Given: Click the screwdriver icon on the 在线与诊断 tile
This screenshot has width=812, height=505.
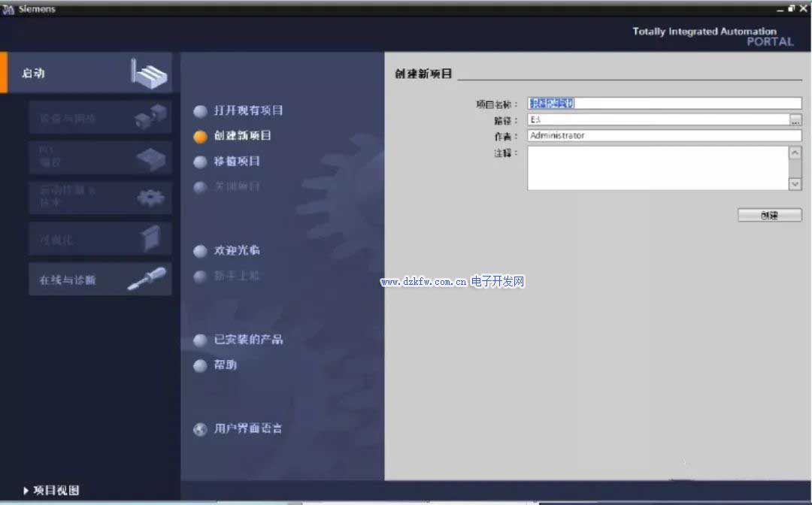Looking at the screenshot, I should click(x=147, y=278).
